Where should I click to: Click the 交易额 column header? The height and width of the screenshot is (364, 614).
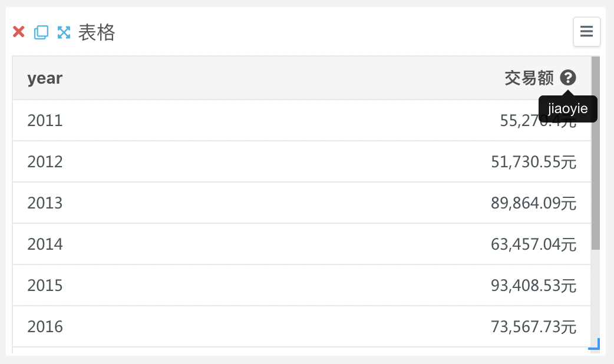[529, 78]
